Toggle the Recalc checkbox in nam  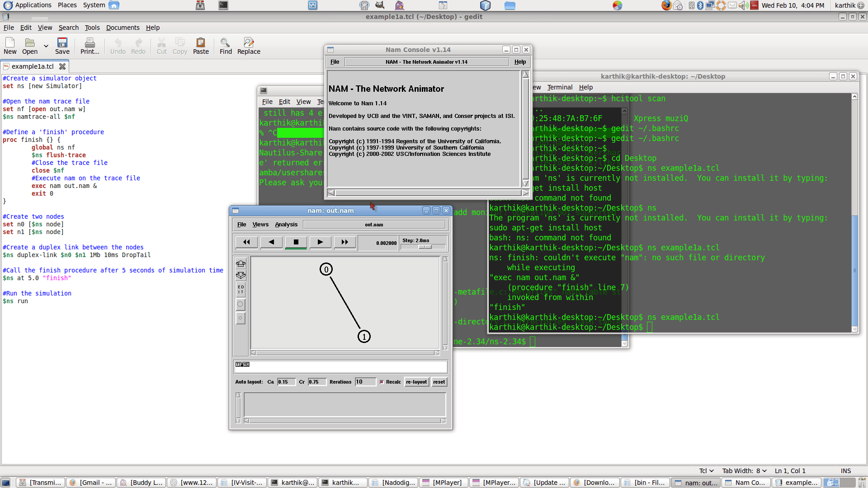point(382,382)
